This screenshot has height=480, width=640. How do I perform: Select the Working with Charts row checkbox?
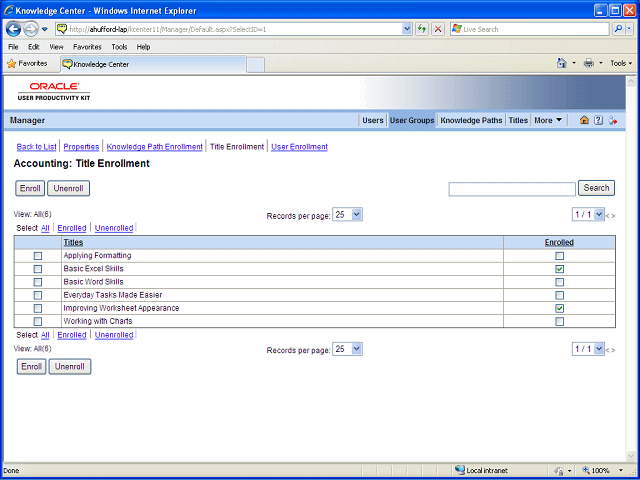click(38, 321)
